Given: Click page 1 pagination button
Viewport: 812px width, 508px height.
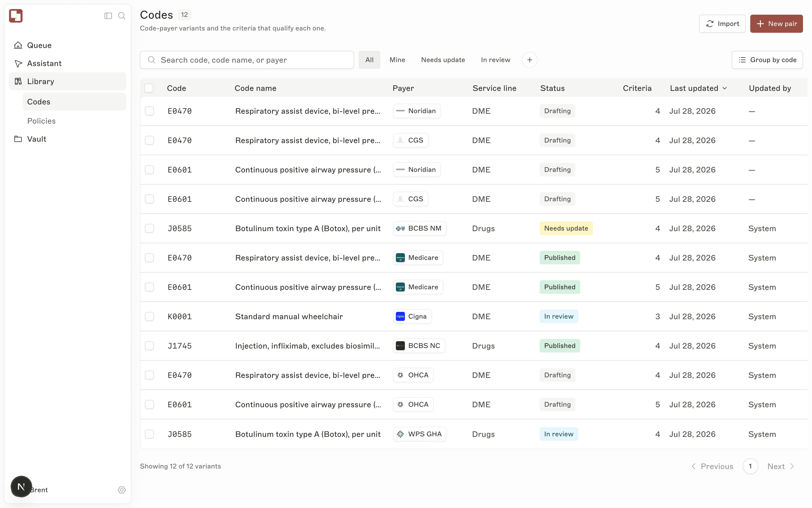Looking at the screenshot, I should [x=750, y=466].
